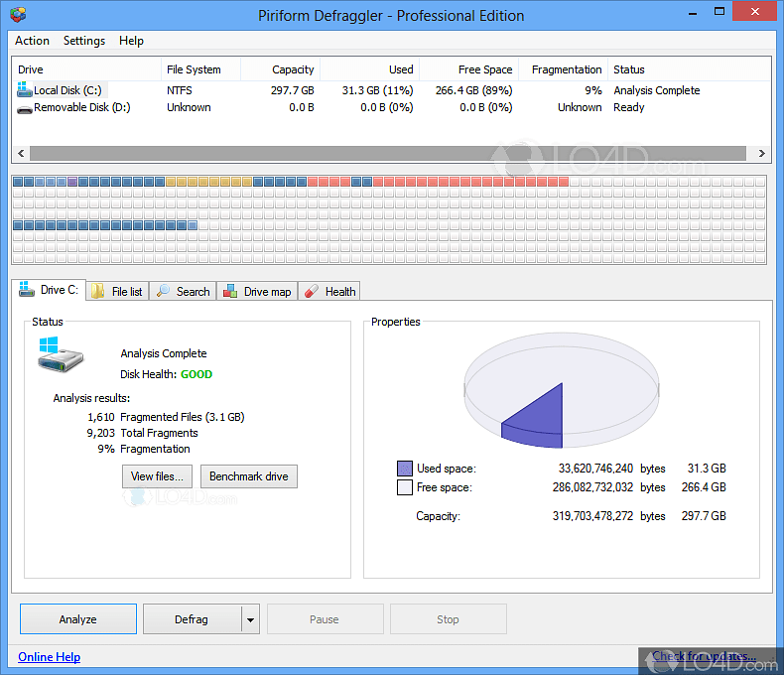The height and width of the screenshot is (675, 784).
Task: Click the '9,203 Total Fragments' line
Action: (x=143, y=433)
